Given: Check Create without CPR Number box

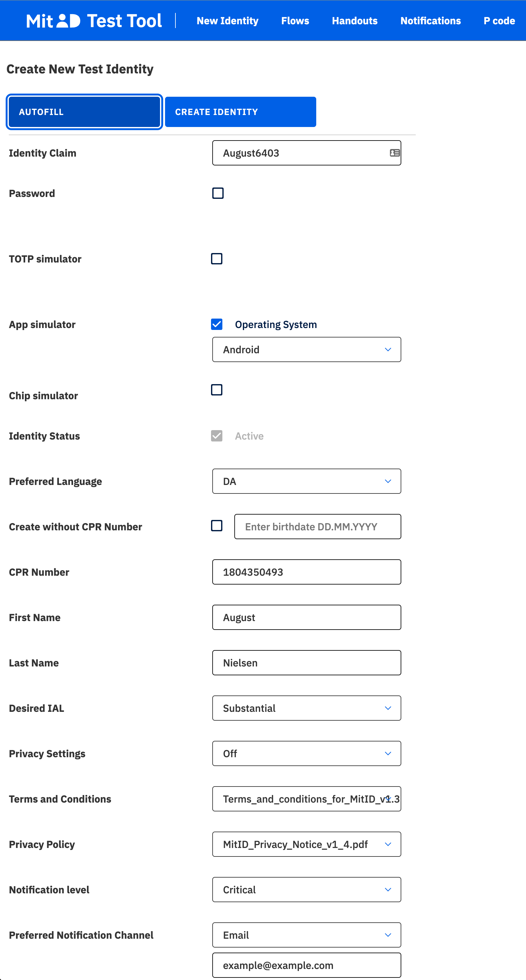Looking at the screenshot, I should tap(217, 526).
